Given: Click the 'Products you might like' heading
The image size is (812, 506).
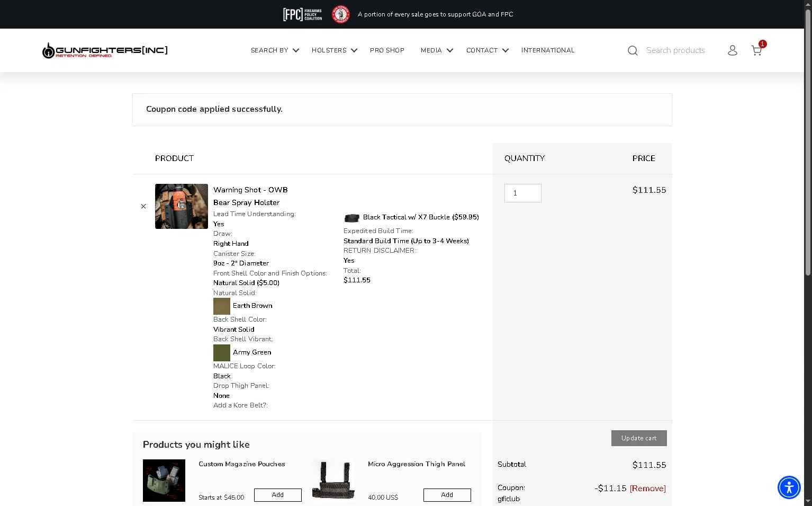Looking at the screenshot, I should point(196,445).
